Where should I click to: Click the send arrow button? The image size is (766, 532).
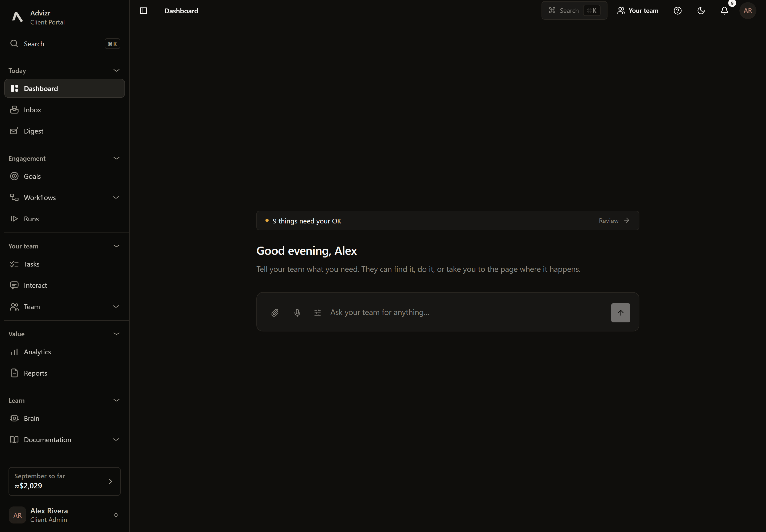620,313
